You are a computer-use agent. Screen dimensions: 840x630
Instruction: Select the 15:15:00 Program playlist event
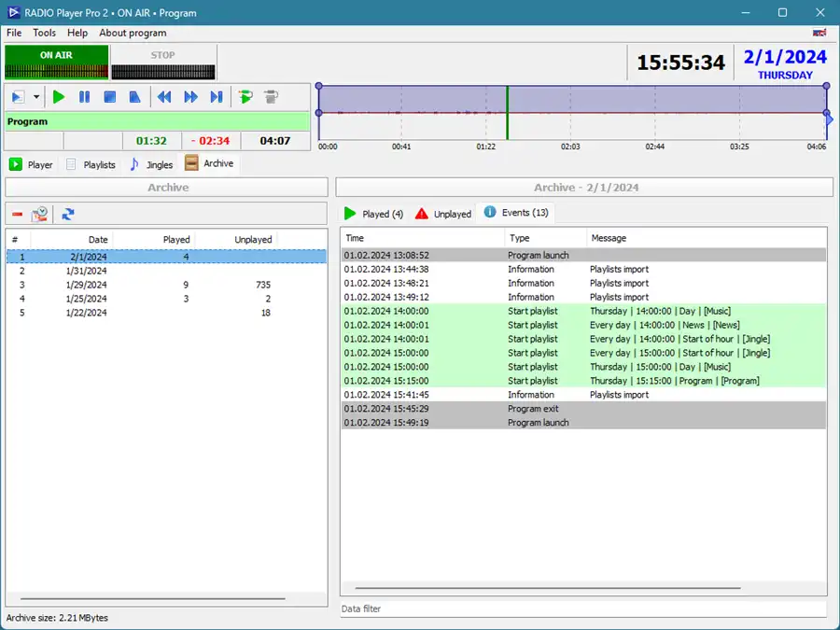click(x=584, y=381)
